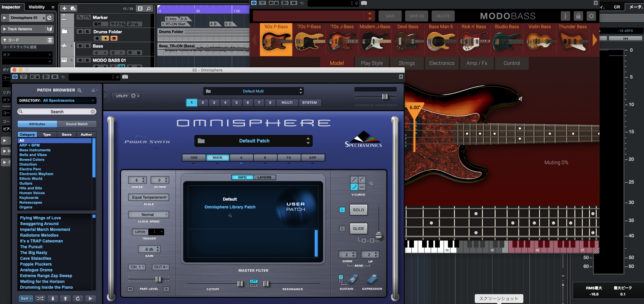Toggle the part level M mute button
This screenshot has height=304, width=644.
130,289
